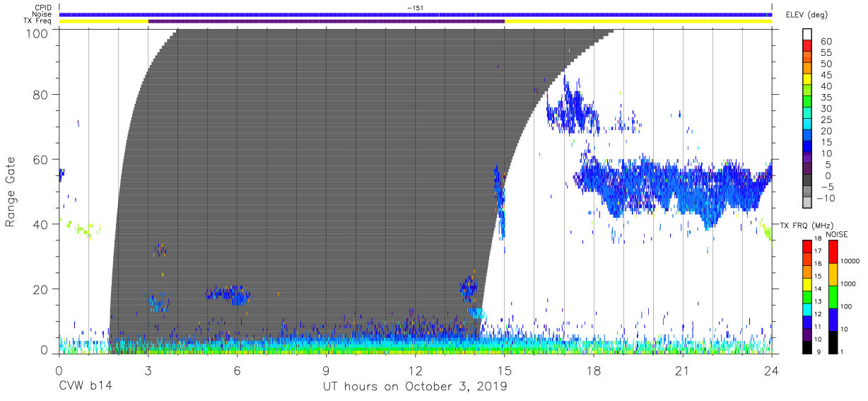Pick the cyan segment of TX FRQ colorbar
Viewport: 868px width, 401px height.
tap(807, 309)
